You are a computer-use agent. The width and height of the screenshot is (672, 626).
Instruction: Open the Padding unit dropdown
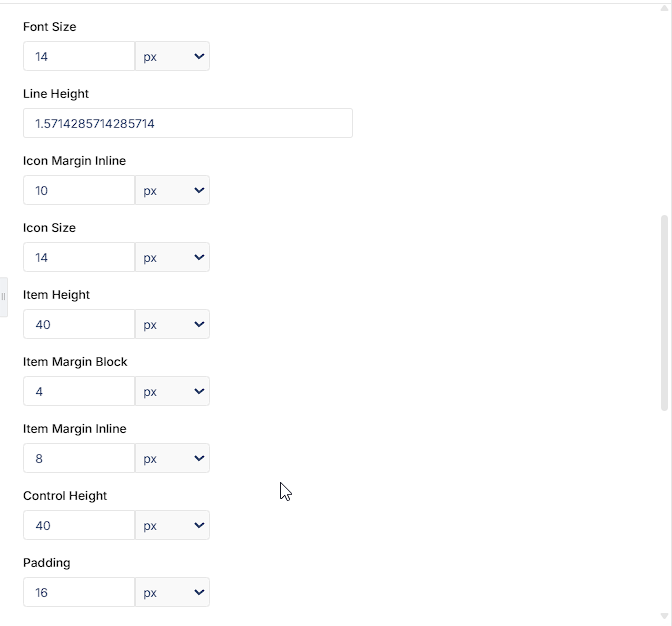click(x=172, y=592)
